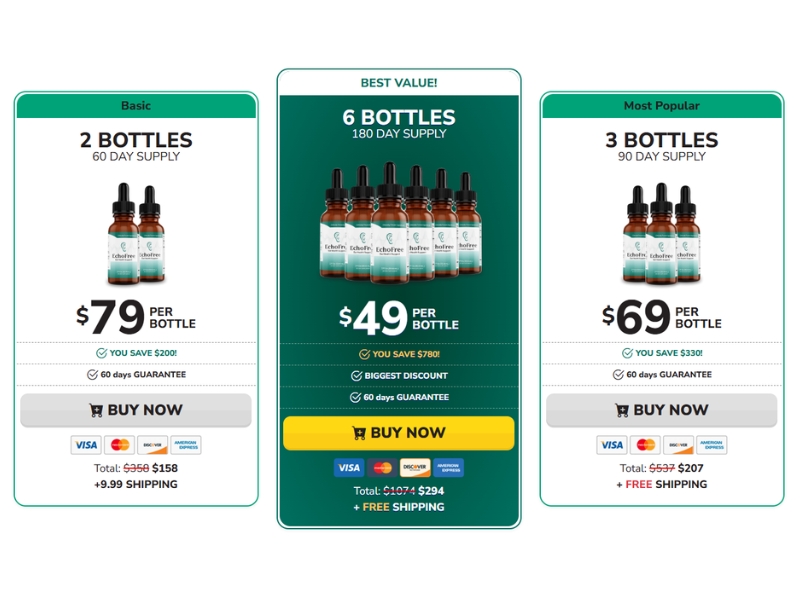This screenshot has height=600, width=800.
Task: Buy the 3 bottles package now
Action: 662,410
